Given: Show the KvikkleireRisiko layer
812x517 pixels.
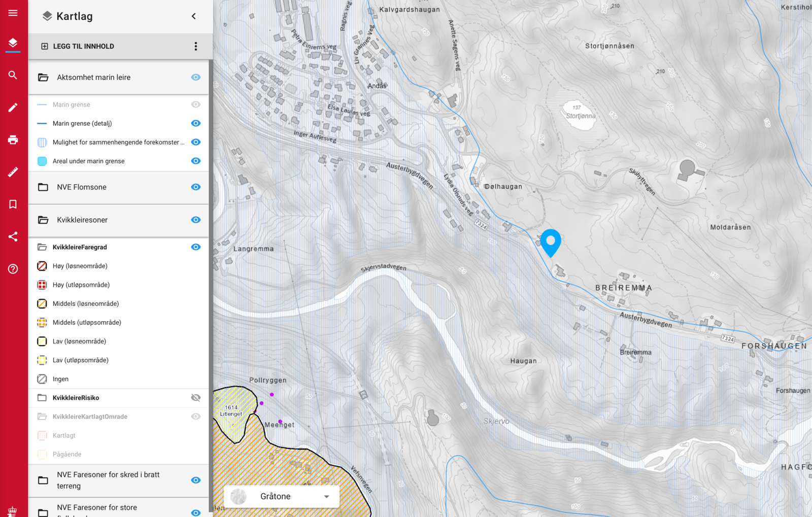Looking at the screenshot, I should pyautogui.click(x=196, y=398).
